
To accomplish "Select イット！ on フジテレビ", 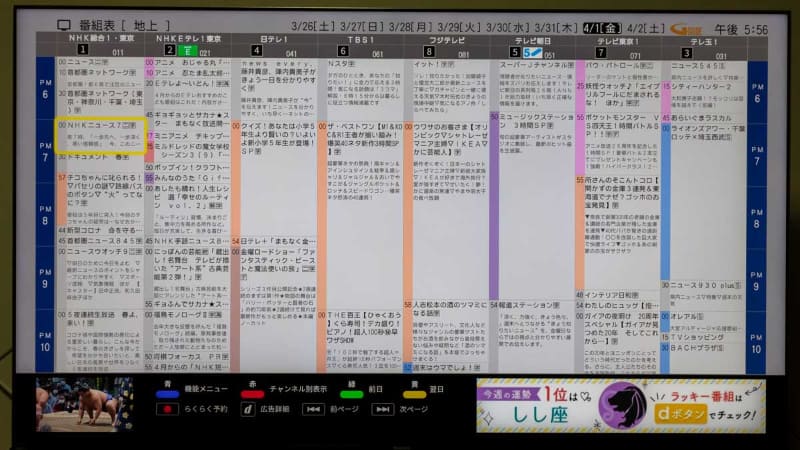I will pos(446,90).
